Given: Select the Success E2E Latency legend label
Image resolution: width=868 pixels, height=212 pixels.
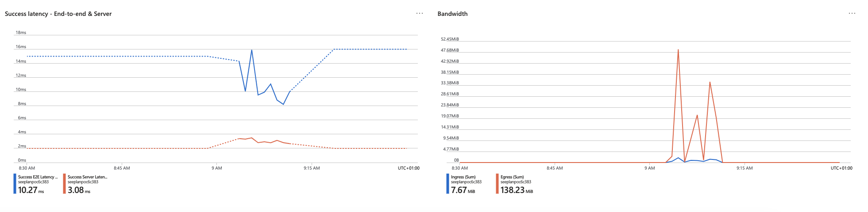Looking at the screenshot, I should (38, 177).
